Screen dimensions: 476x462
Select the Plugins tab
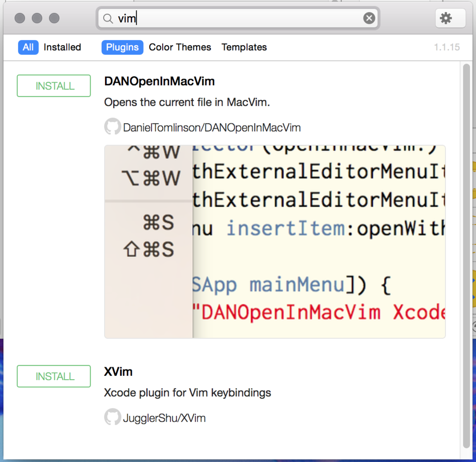click(x=122, y=47)
